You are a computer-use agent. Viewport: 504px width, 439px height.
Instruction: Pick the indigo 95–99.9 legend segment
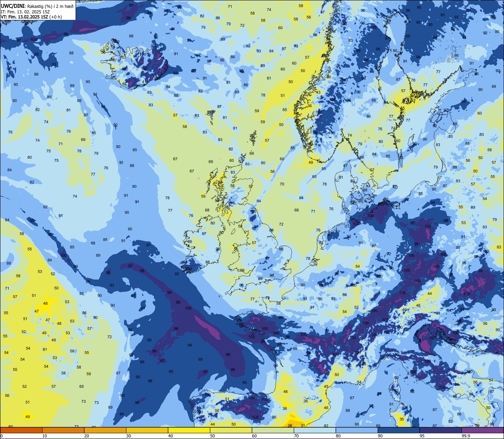(x=441, y=430)
